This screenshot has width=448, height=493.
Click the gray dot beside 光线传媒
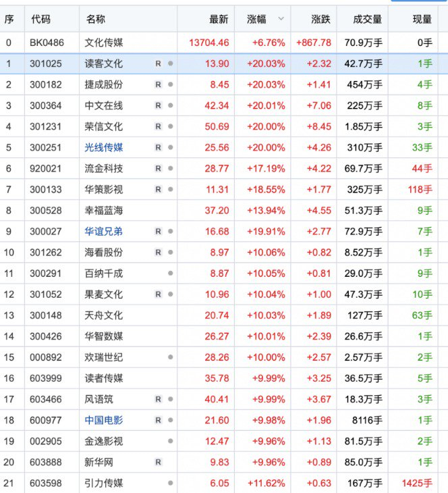[x=170, y=147]
